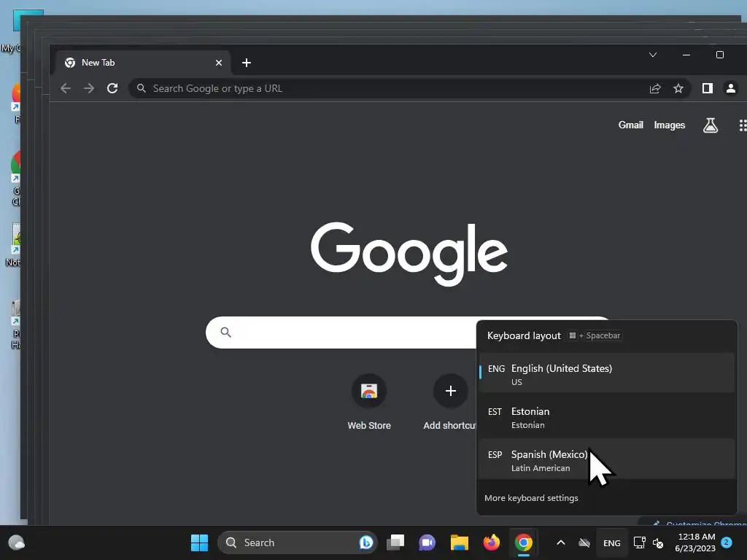Show hidden system tray icons

pos(561,542)
